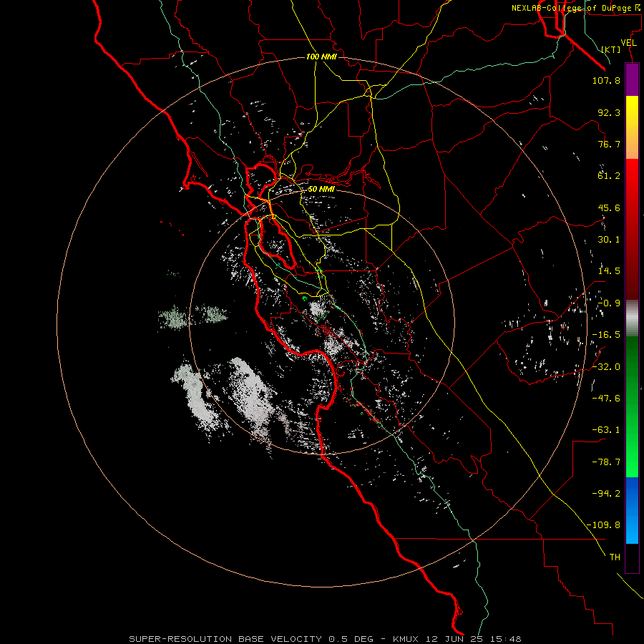This screenshot has height=644, width=644.
Task: Select the -63.1 legend value
Action: point(606,430)
